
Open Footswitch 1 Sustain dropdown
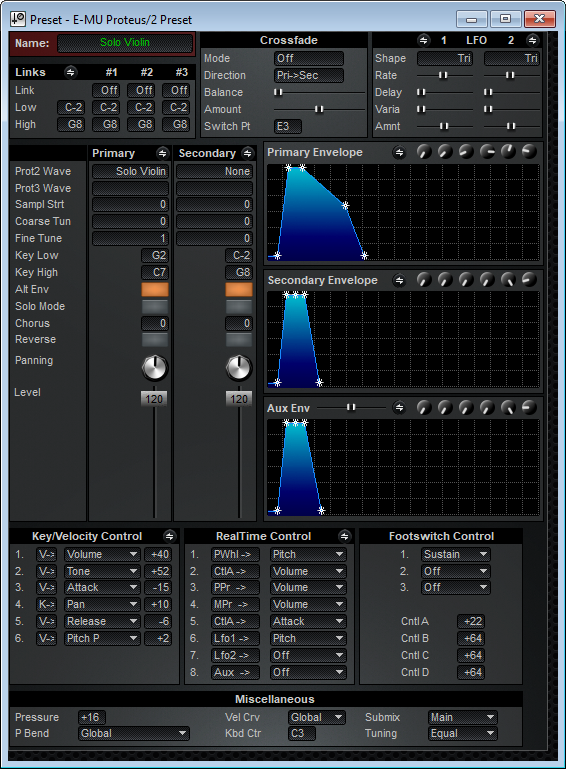pyautogui.click(x=456, y=554)
